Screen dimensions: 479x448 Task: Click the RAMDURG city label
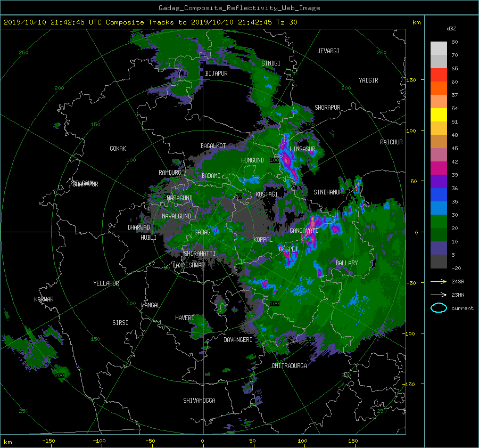coord(170,173)
